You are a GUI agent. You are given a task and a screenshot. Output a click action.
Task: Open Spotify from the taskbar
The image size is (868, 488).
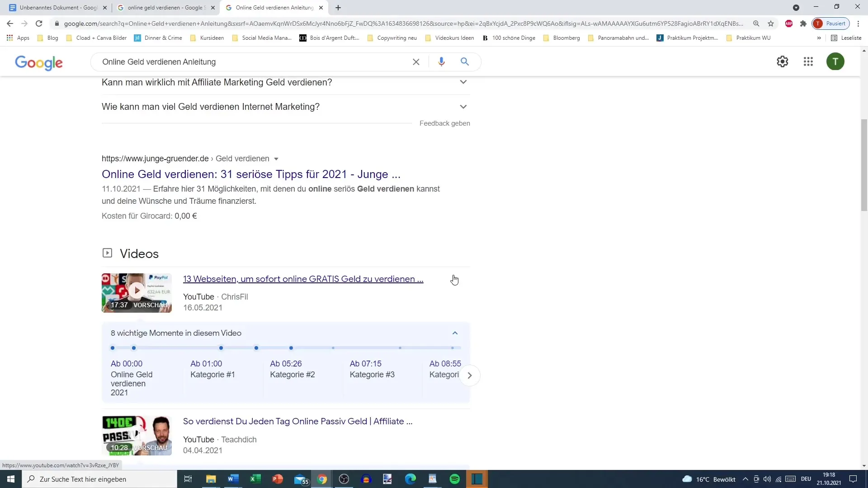coord(455,479)
